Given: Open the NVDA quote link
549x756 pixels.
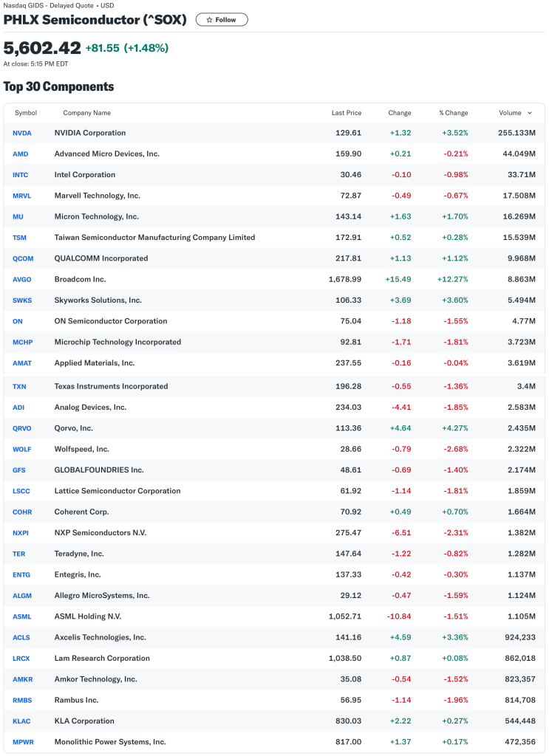Looking at the screenshot, I should click(21, 133).
